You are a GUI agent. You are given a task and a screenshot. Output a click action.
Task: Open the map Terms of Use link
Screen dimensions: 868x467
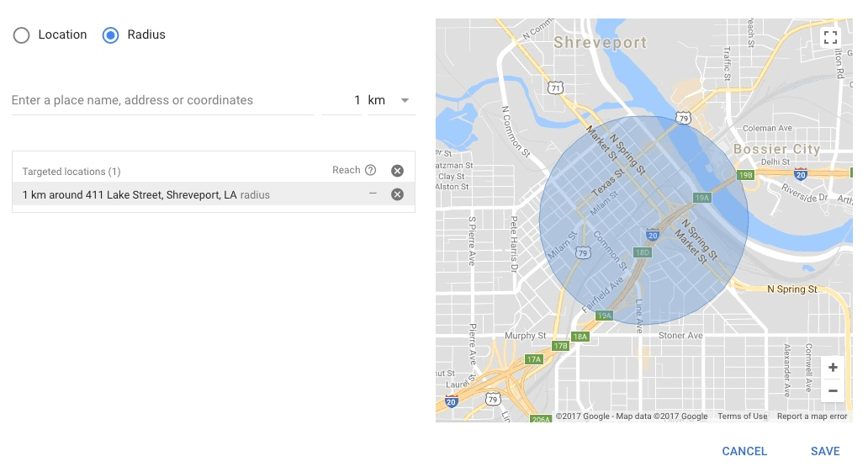[x=742, y=417]
